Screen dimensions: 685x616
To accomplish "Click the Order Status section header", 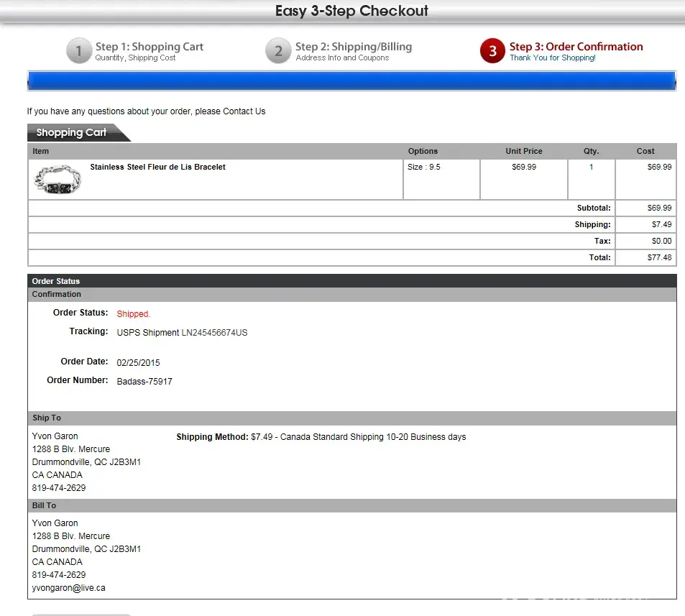I will pos(56,281).
